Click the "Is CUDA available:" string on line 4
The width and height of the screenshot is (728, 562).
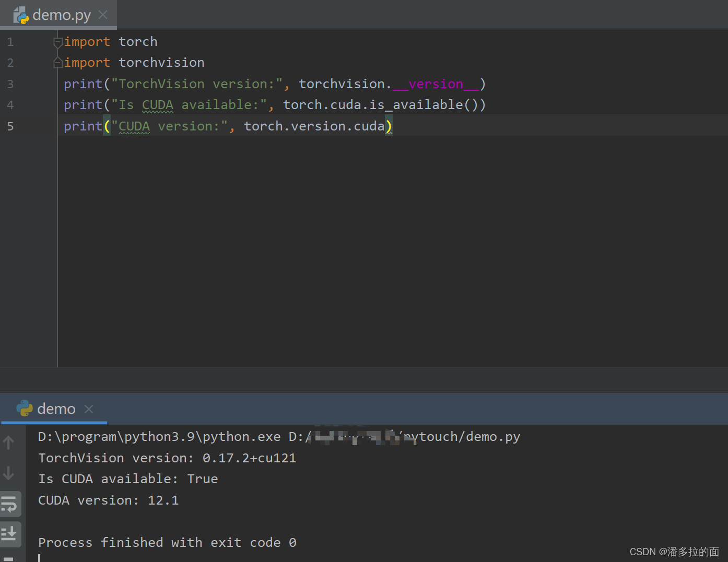(x=189, y=105)
